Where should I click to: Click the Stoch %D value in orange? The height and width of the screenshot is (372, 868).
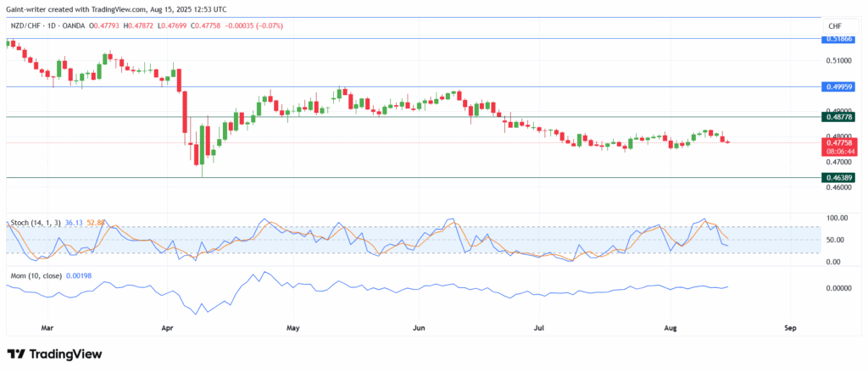pyautogui.click(x=95, y=223)
